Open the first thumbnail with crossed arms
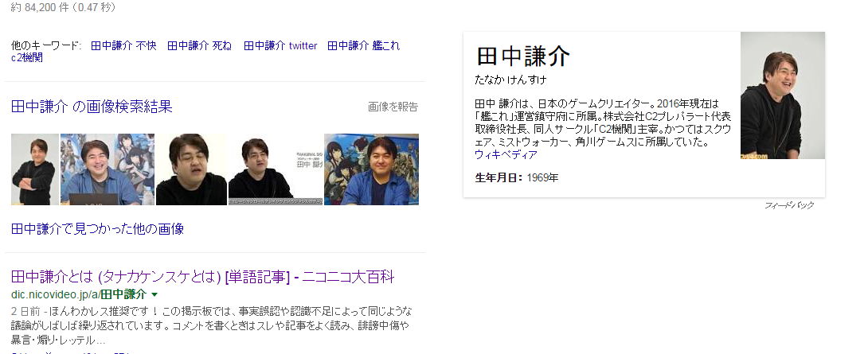 tap(35, 169)
